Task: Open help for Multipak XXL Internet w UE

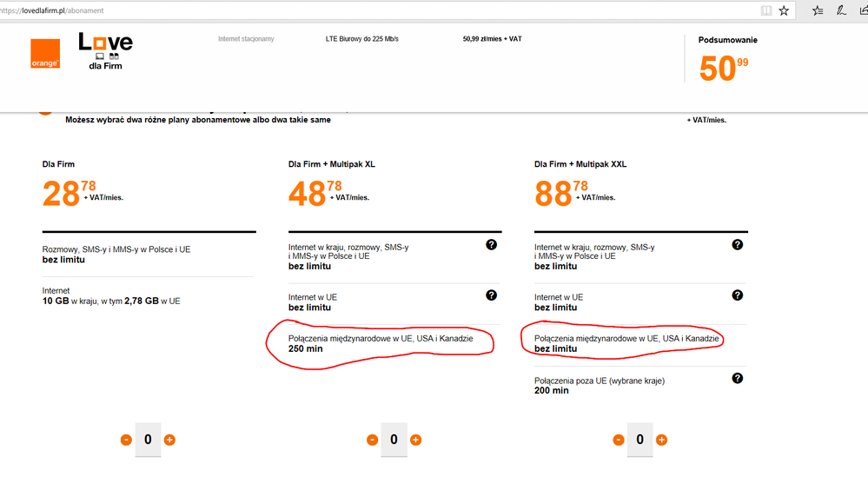Action: (x=738, y=295)
